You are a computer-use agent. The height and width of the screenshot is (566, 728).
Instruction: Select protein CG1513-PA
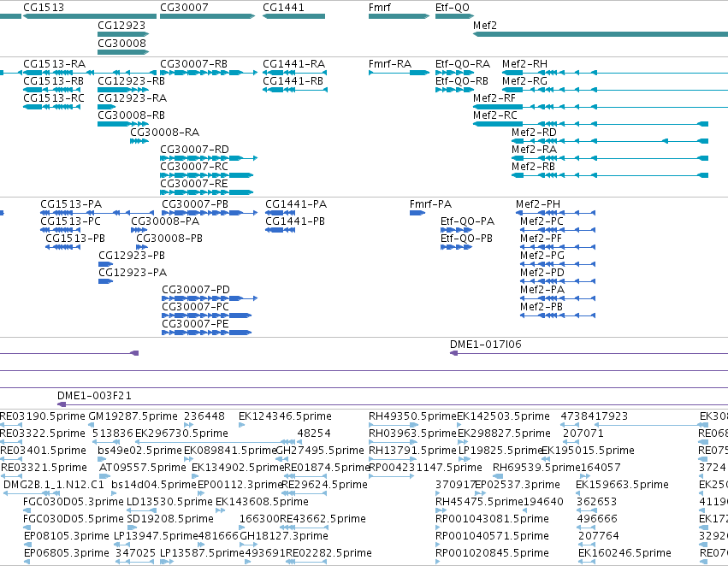click(71, 204)
